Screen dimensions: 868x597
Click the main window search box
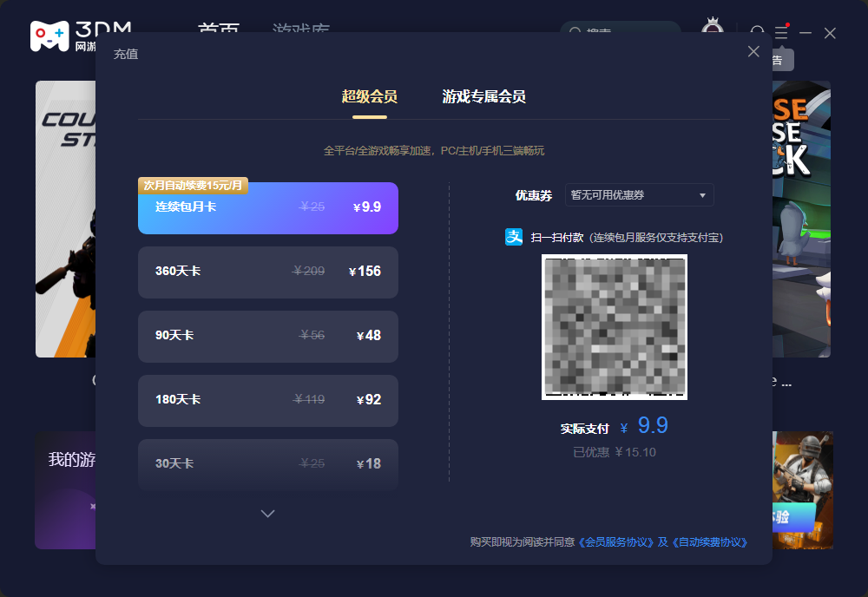[620, 28]
